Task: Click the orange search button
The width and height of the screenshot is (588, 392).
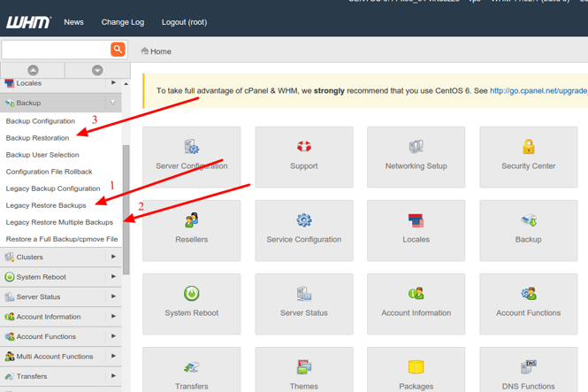Action: (x=118, y=50)
